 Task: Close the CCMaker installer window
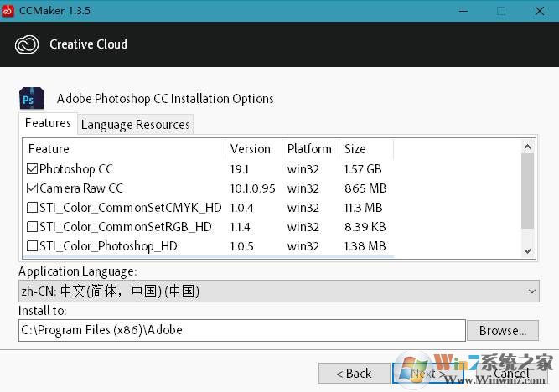coord(539,11)
